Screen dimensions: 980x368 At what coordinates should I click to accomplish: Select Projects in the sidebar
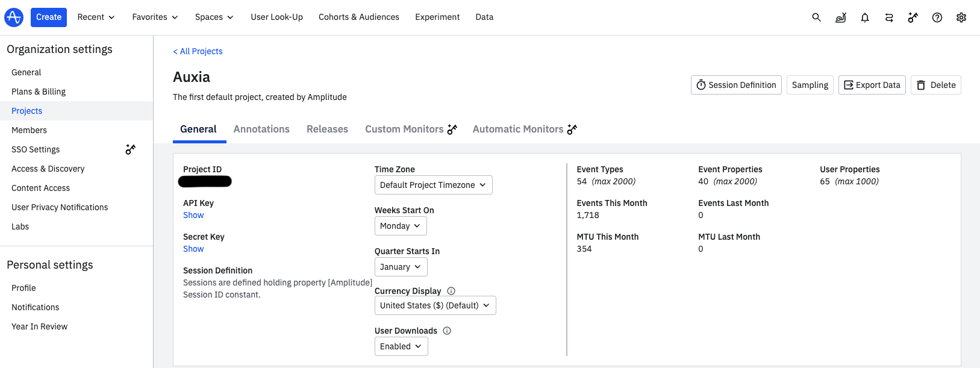point(76,111)
